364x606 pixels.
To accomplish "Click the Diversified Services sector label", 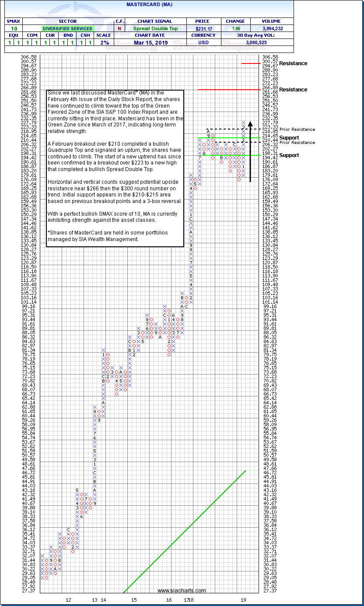I will [x=67, y=28].
